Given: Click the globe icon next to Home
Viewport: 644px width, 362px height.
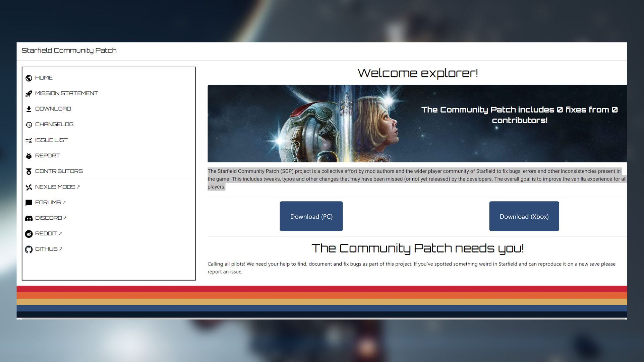Looking at the screenshot, I should point(29,78).
